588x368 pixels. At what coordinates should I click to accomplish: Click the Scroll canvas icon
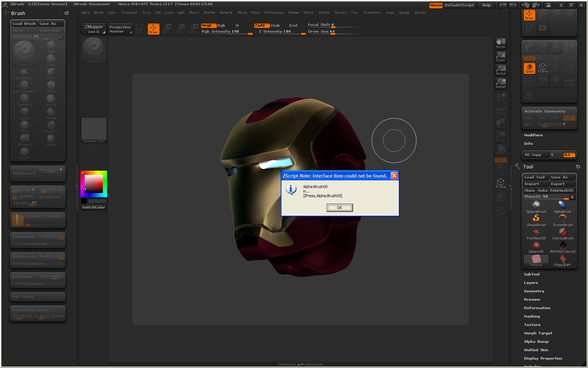[x=500, y=43]
